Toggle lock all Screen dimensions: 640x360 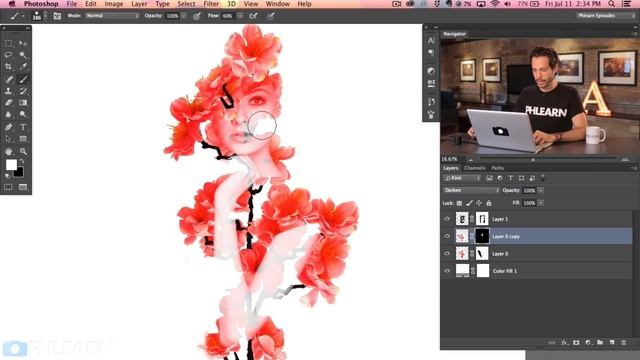click(x=489, y=203)
